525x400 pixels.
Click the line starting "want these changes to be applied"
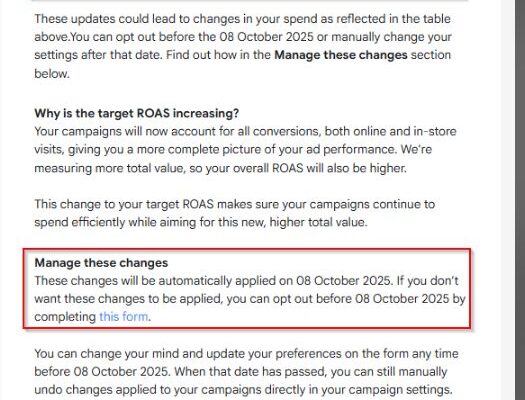coord(250,299)
